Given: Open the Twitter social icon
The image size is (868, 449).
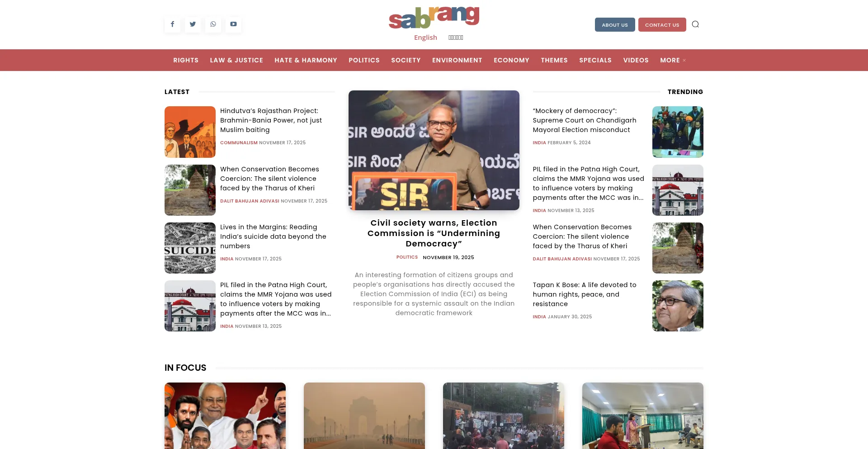Looking at the screenshot, I should click(193, 24).
